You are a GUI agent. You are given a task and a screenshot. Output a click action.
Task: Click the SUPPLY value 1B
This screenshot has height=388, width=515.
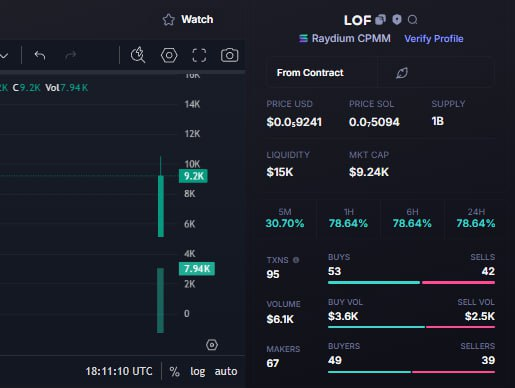[x=438, y=121]
